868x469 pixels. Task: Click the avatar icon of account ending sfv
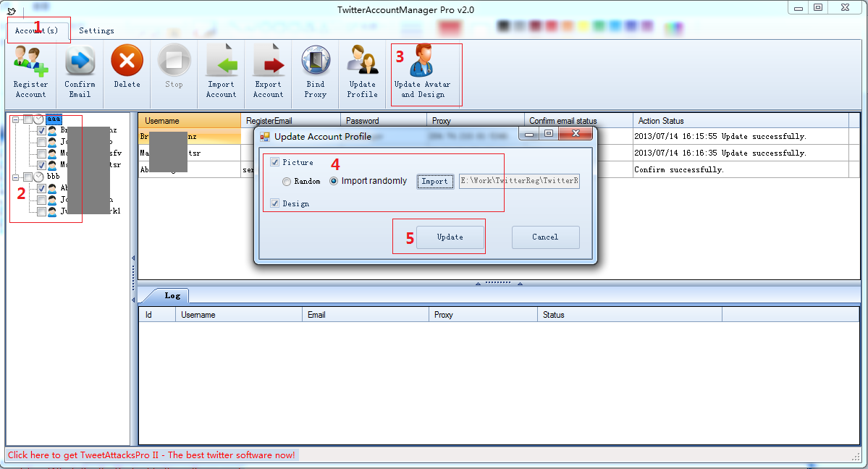[53, 153]
